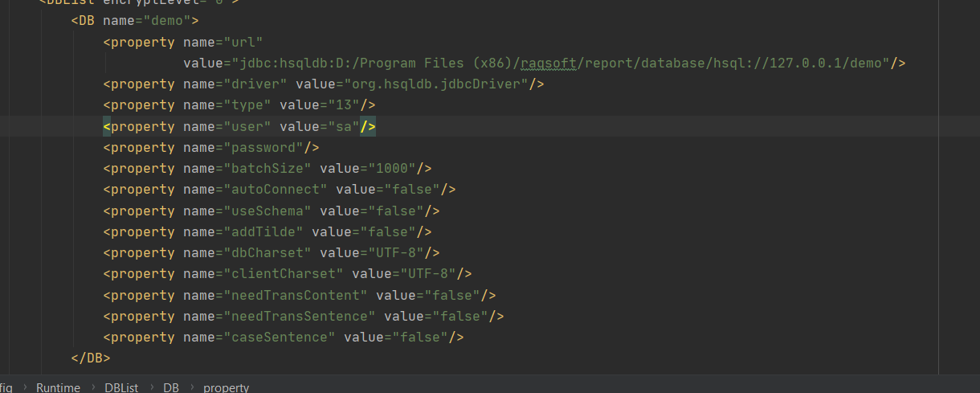Click the "password" attribute name
This screenshot has height=393, width=980.
pyautogui.click(x=263, y=148)
